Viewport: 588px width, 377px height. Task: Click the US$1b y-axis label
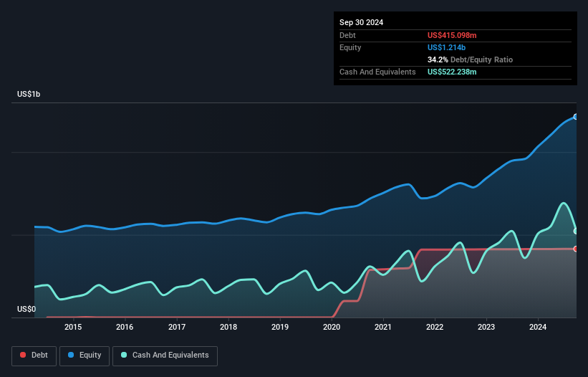(29, 94)
